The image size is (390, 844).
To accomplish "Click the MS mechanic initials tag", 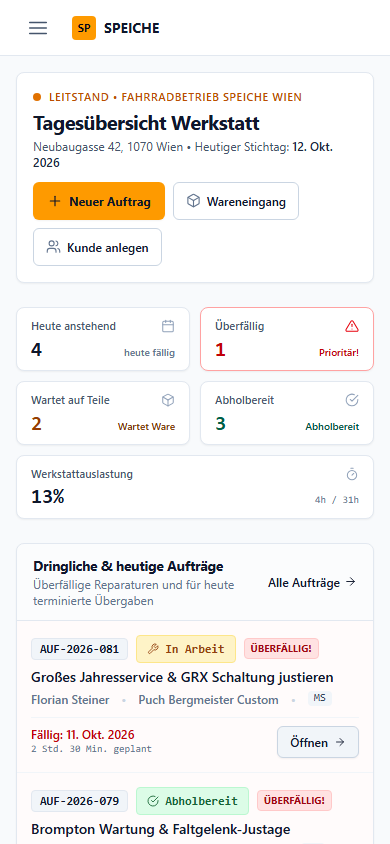I will 320,698.
